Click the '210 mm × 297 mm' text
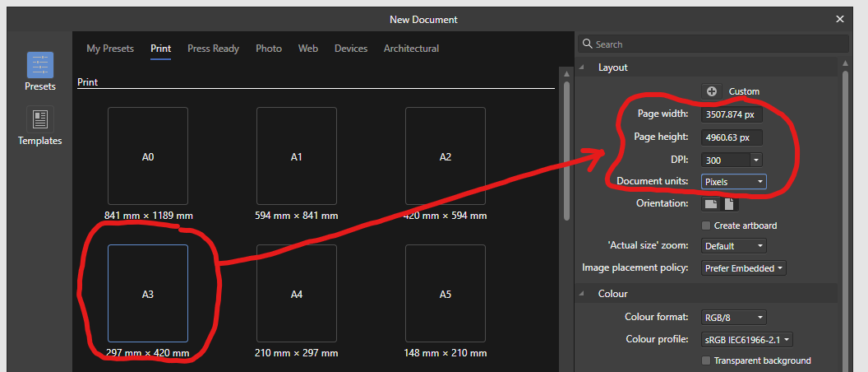The image size is (868, 372). [x=297, y=353]
